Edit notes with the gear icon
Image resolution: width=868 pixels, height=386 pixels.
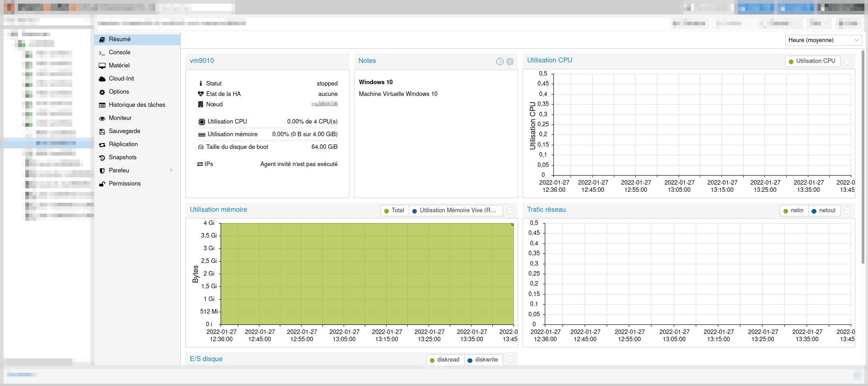[x=510, y=62]
